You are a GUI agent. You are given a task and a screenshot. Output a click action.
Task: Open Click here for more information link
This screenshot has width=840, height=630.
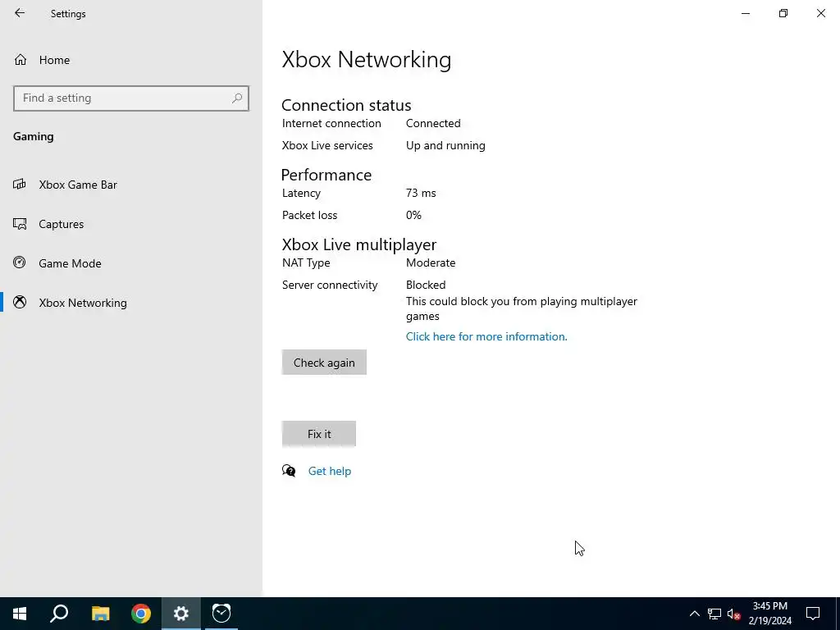coord(486,336)
